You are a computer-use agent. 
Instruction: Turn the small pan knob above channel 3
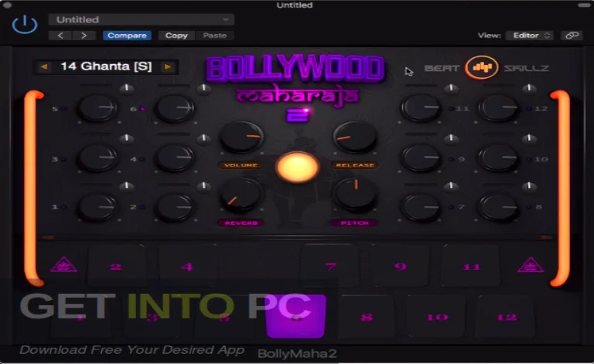tap(127, 138)
